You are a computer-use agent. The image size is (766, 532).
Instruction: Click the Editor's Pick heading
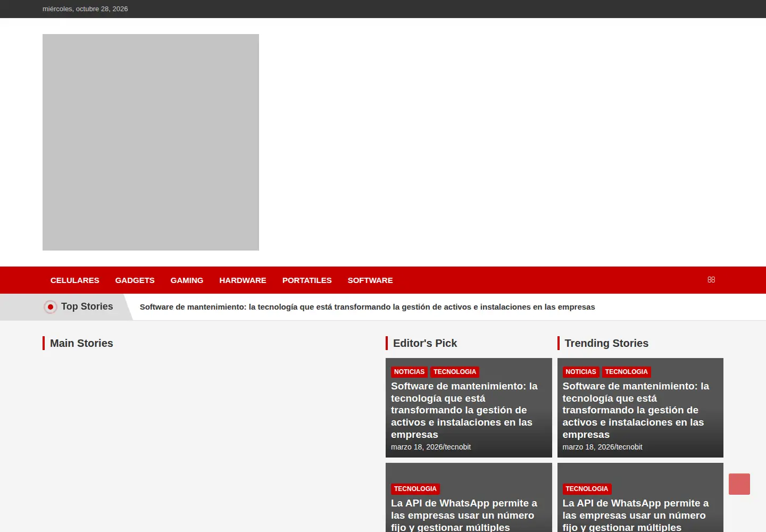click(x=425, y=343)
